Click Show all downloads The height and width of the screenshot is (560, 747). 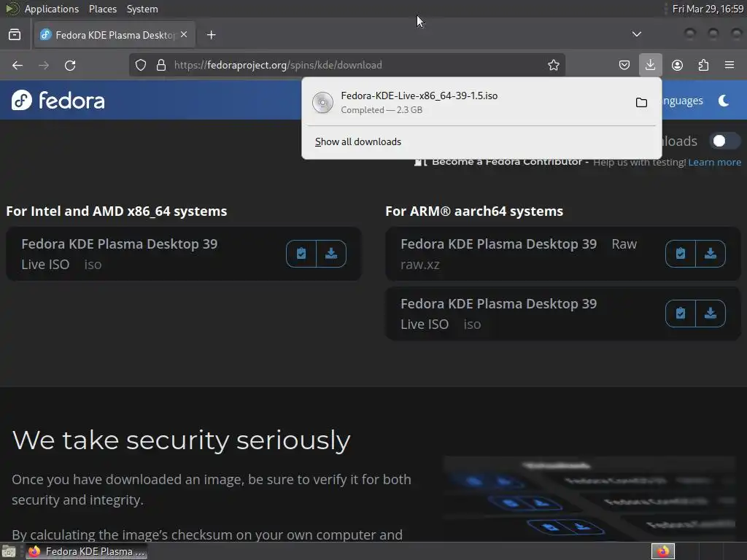coord(358,142)
